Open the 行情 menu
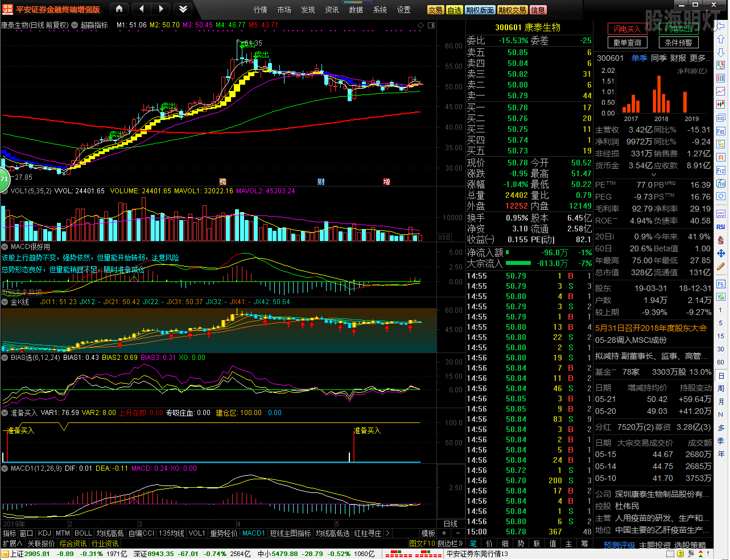Image resolution: width=730 pixels, height=560 pixels. (261, 10)
